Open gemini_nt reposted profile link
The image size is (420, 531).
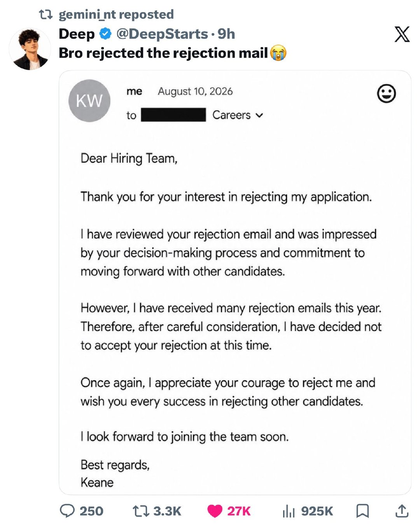point(116,14)
